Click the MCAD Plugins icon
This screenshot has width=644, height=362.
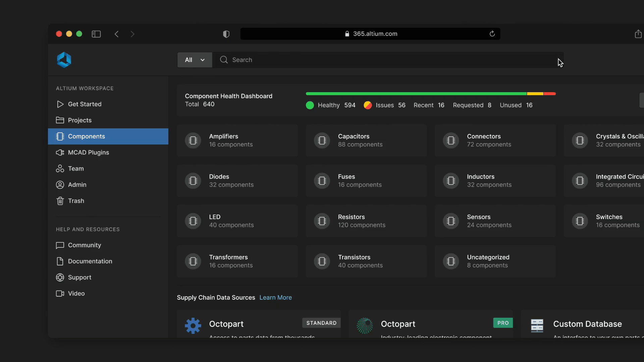(x=60, y=153)
